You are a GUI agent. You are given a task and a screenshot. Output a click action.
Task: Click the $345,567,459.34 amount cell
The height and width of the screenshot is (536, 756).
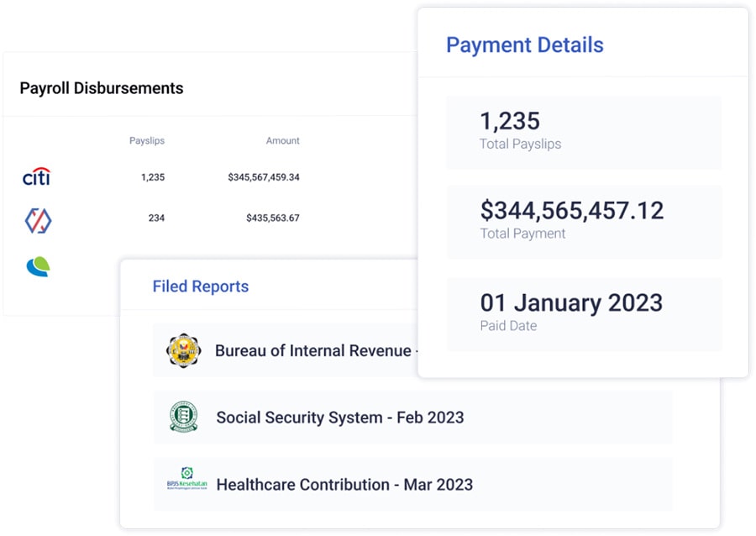click(x=264, y=177)
